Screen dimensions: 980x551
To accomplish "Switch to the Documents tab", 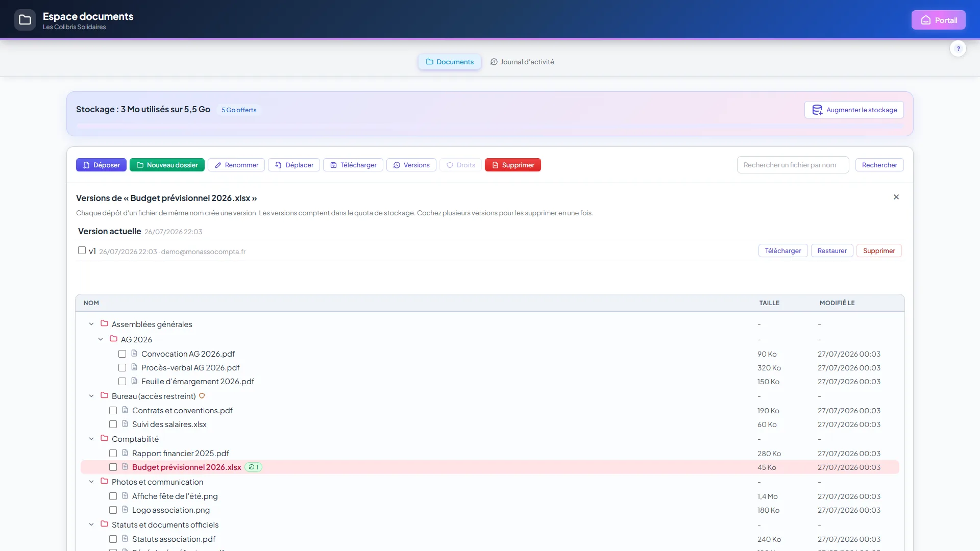I will 450,62.
